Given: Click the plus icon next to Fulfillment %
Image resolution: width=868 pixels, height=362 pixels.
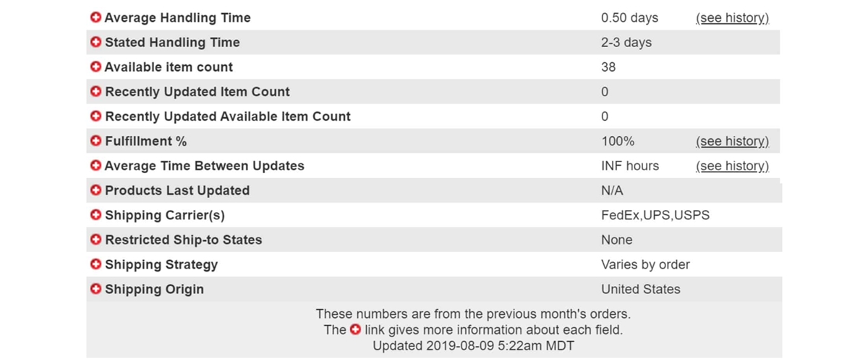Looking at the screenshot, I should pos(95,141).
